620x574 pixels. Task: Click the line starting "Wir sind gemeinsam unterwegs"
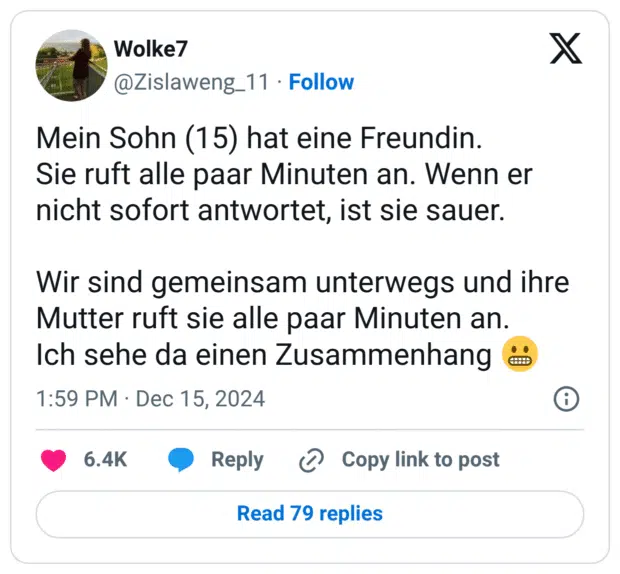(302, 282)
